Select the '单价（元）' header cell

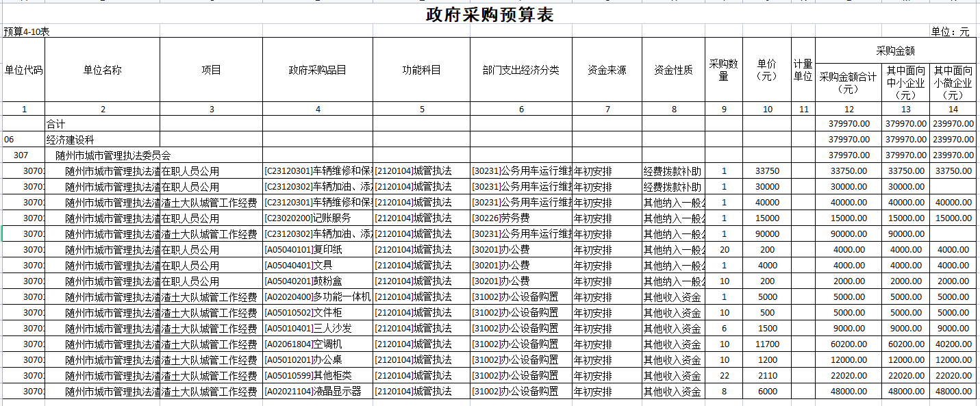coord(767,70)
